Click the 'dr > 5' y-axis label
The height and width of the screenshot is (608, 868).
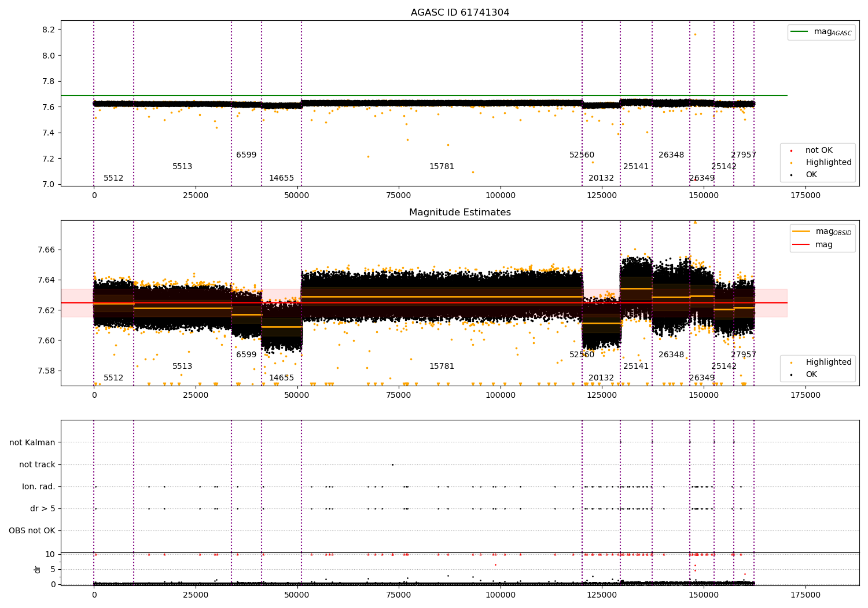pos(43,509)
